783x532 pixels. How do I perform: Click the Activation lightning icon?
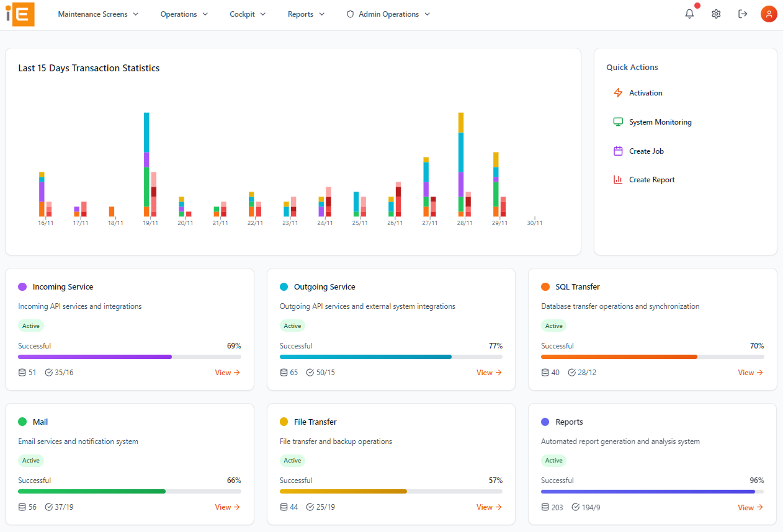(618, 92)
